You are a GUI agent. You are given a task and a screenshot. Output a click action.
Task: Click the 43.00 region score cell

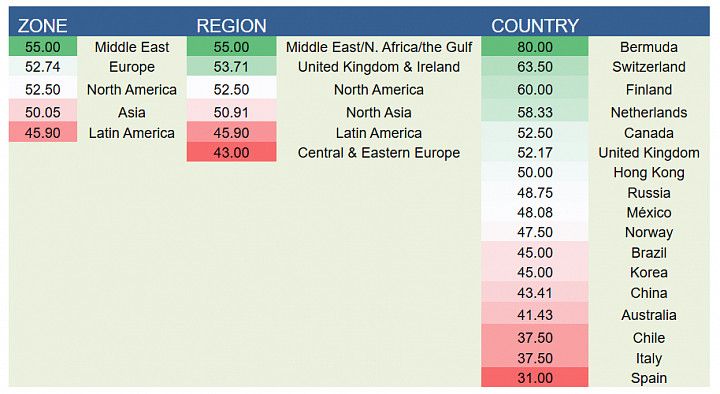231,153
